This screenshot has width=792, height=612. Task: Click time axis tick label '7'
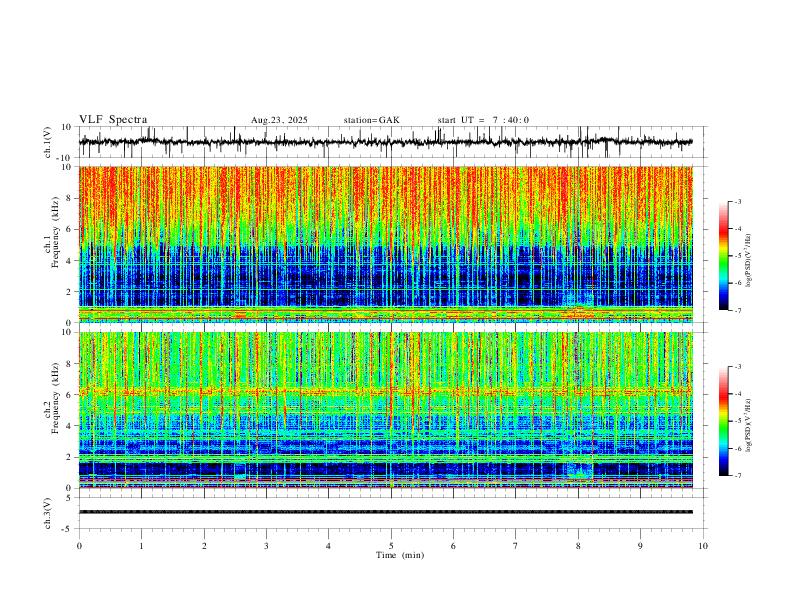click(516, 546)
